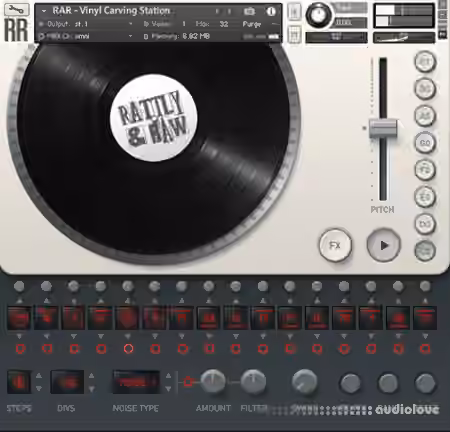Toggle the FX button
450x432 pixels.
(335, 245)
